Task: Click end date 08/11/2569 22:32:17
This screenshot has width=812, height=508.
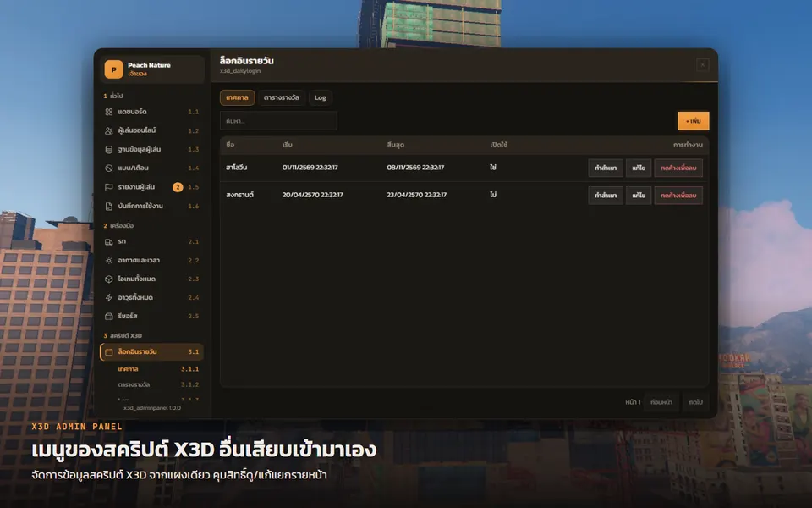Action: click(415, 168)
